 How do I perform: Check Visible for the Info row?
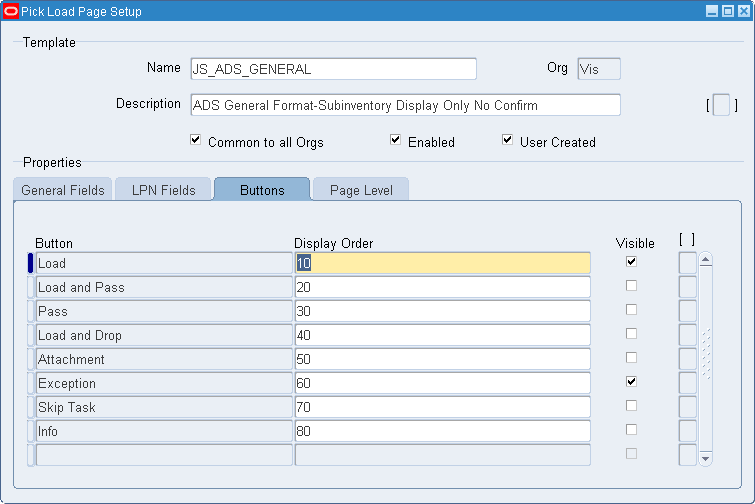(x=631, y=429)
